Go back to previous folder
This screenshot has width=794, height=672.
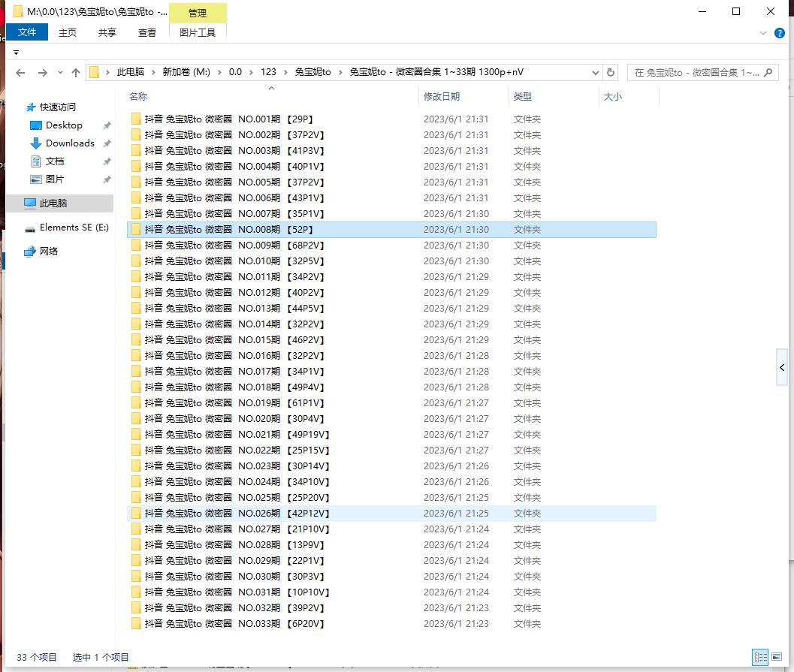[x=20, y=73]
